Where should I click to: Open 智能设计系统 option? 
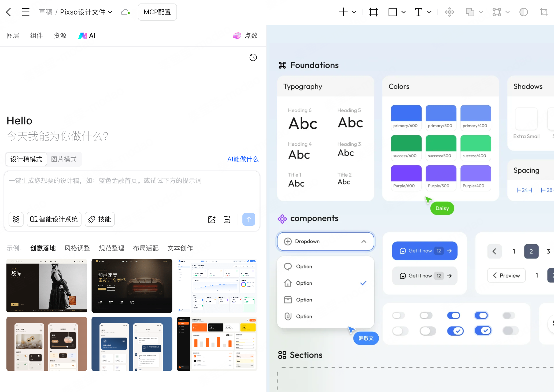[x=54, y=219]
